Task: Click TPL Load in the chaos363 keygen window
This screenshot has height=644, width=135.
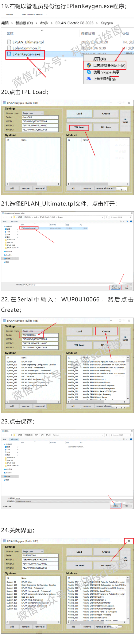Action: 79,127
